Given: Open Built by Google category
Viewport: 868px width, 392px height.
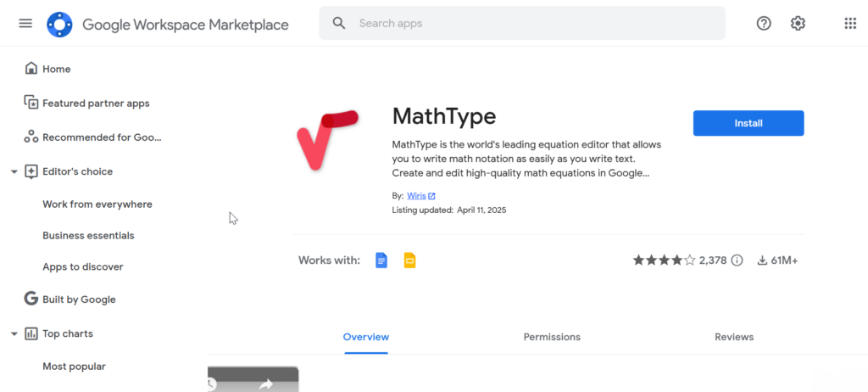Looking at the screenshot, I should coord(78,300).
